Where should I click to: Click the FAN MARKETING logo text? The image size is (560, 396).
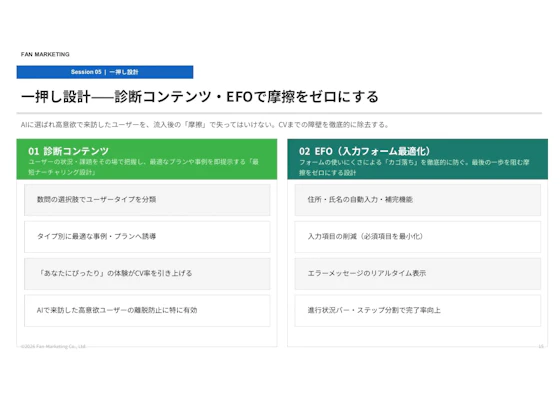click(45, 54)
